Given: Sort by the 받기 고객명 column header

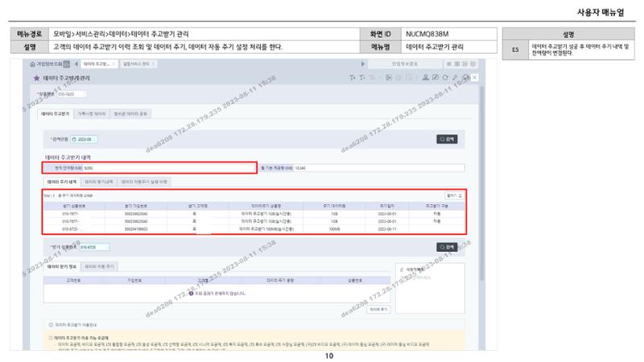Looking at the screenshot, I should pos(197,206).
